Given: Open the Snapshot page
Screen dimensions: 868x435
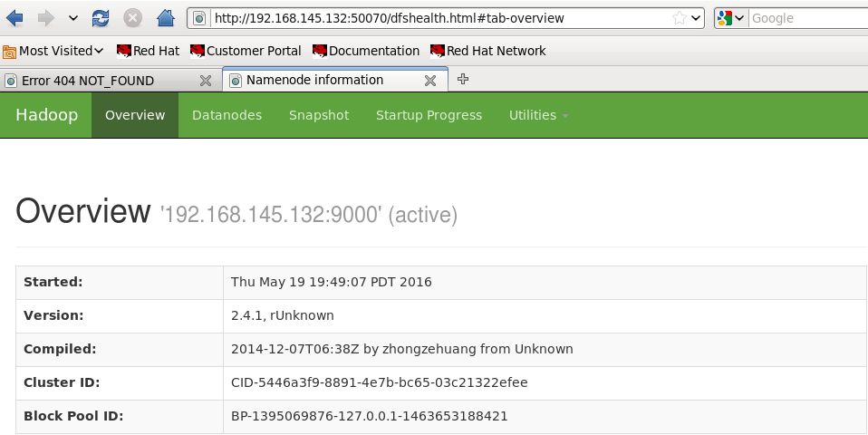Looking at the screenshot, I should (x=319, y=115).
